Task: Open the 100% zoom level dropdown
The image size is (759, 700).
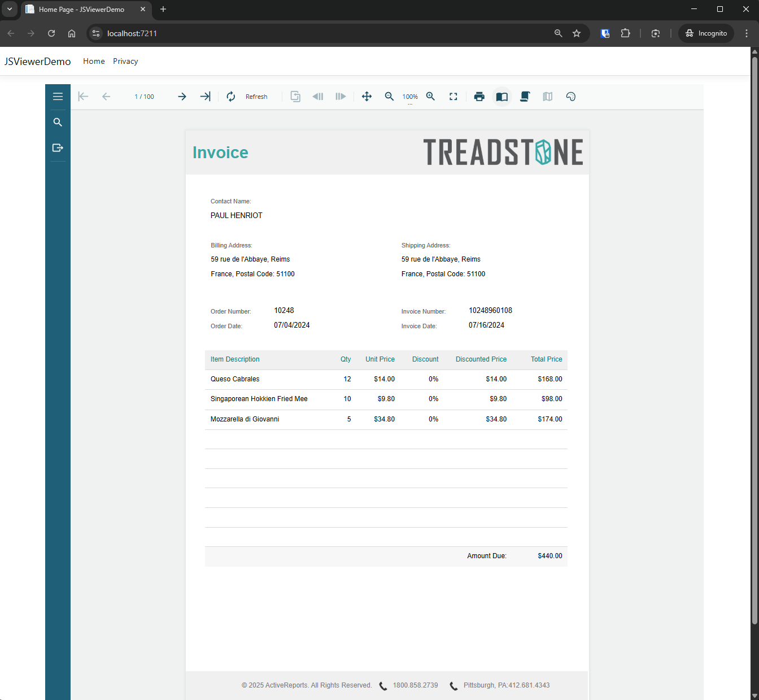Action: tap(410, 97)
